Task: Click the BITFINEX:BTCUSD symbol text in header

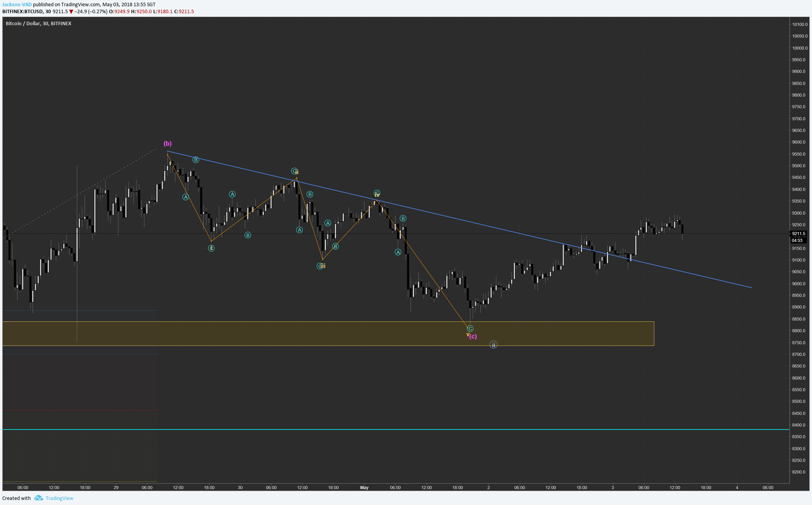Action: [x=23, y=12]
